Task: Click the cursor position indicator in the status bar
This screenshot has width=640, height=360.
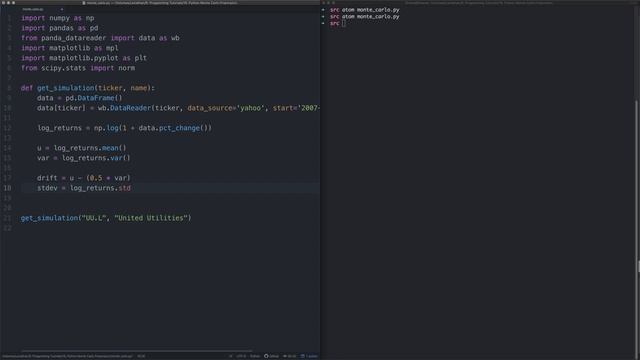Action: [141, 356]
